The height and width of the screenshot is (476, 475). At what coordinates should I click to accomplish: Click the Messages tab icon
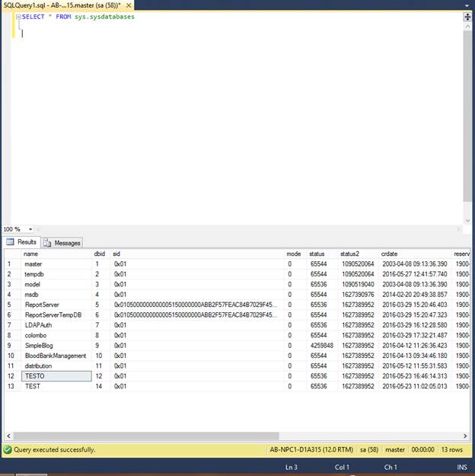pyautogui.click(x=47, y=243)
